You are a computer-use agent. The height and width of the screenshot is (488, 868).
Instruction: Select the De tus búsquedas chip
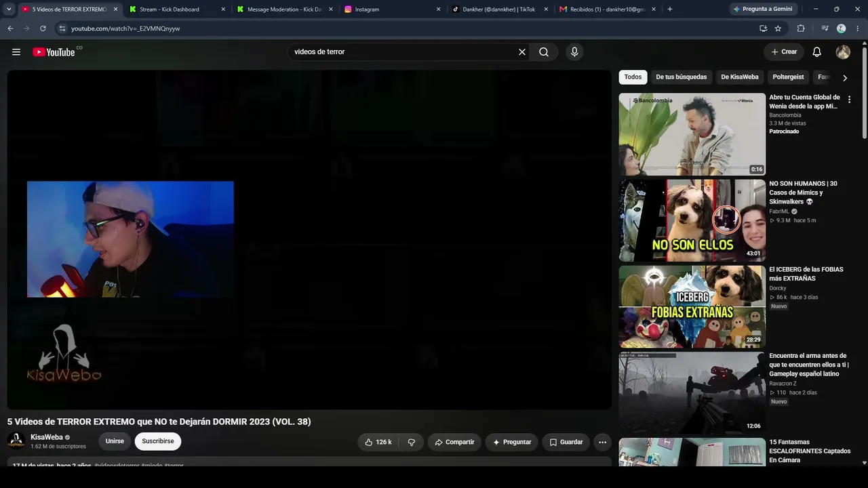tap(681, 77)
